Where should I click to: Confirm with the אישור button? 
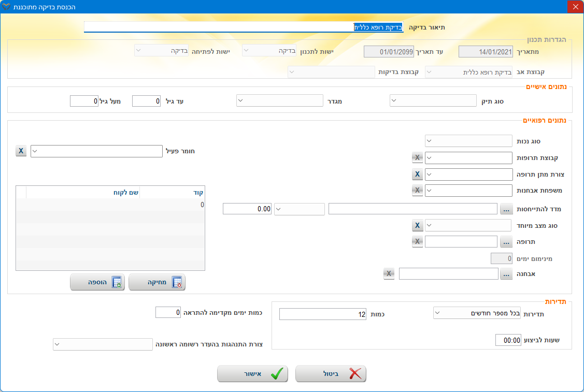252,374
